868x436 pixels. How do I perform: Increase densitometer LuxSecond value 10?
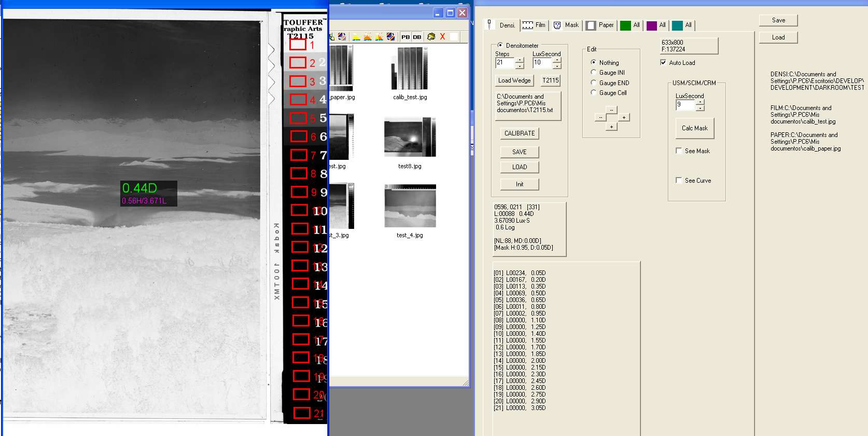click(557, 60)
